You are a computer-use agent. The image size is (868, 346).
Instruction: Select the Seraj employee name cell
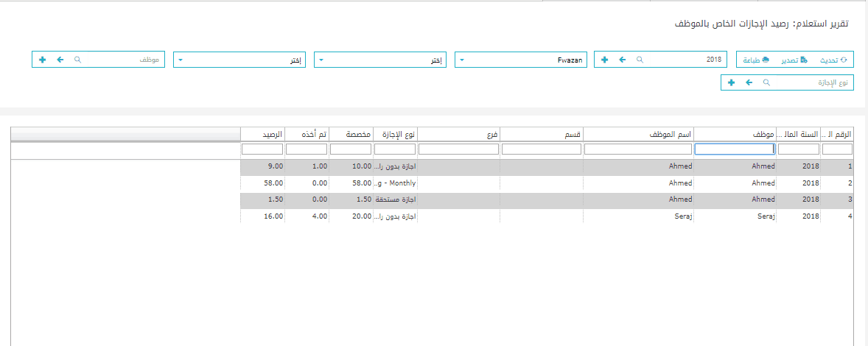click(639, 215)
